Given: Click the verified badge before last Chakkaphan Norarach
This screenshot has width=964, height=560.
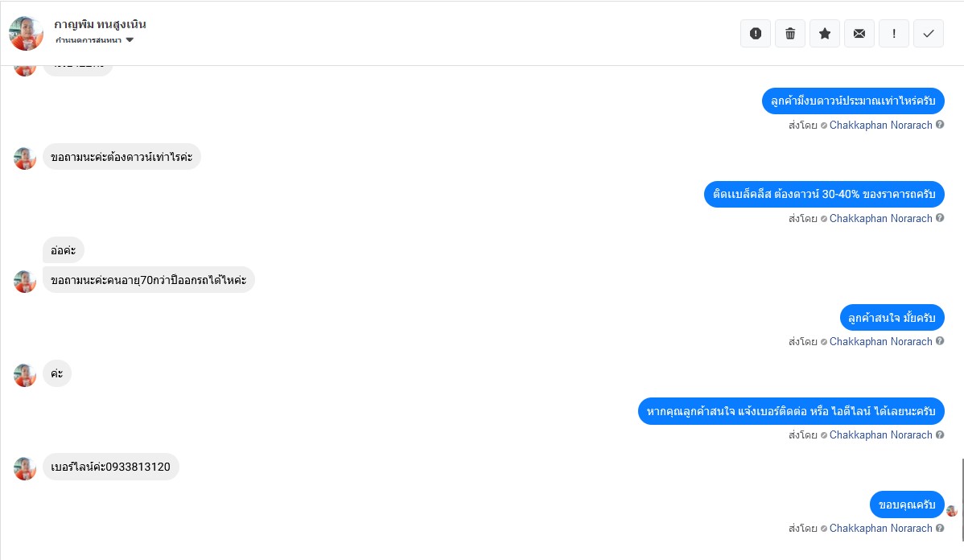Looking at the screenshot, I should coord(824,529).
